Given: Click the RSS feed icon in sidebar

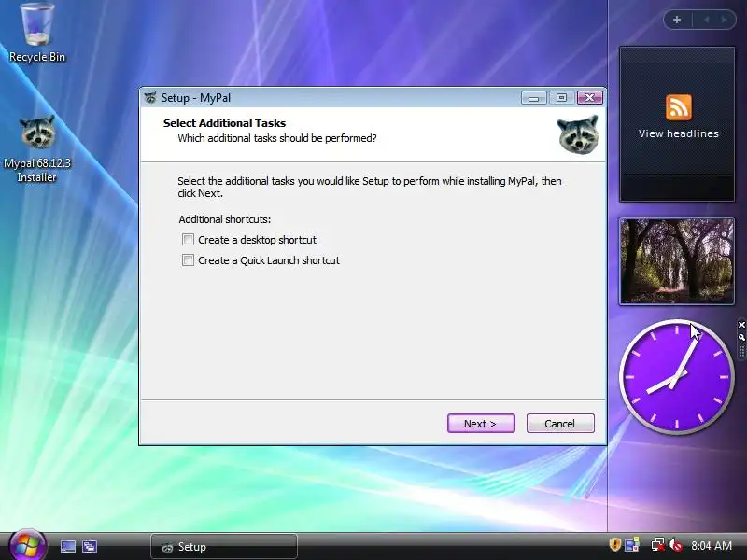Looking at the screenshot, I should pyautogui.click(x=679, y=107).
